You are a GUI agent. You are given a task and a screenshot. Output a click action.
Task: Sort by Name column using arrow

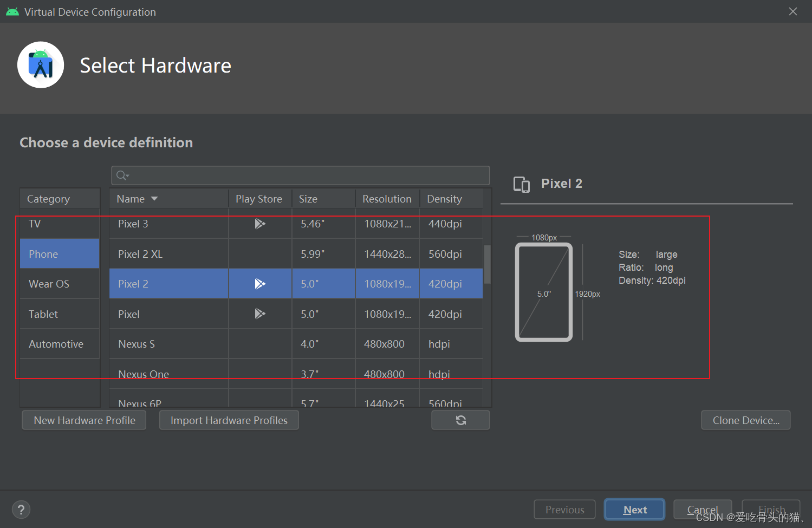[x=154, y=199]
